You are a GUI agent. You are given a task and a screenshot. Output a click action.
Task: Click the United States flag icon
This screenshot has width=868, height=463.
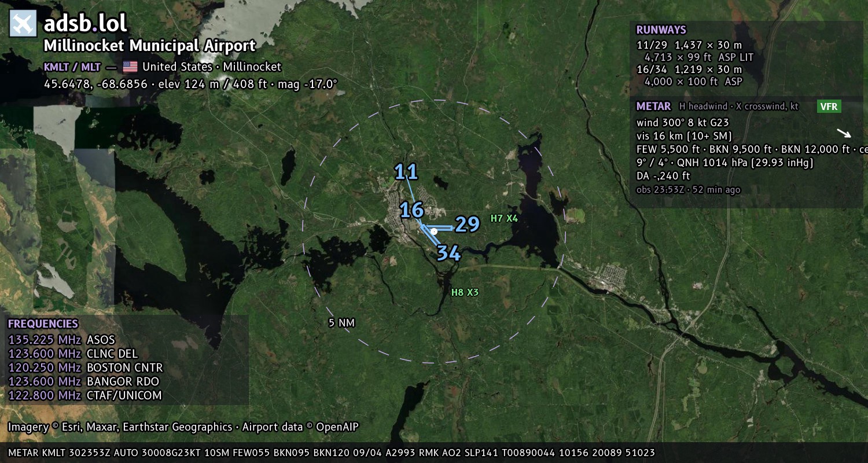click(130, 67)
